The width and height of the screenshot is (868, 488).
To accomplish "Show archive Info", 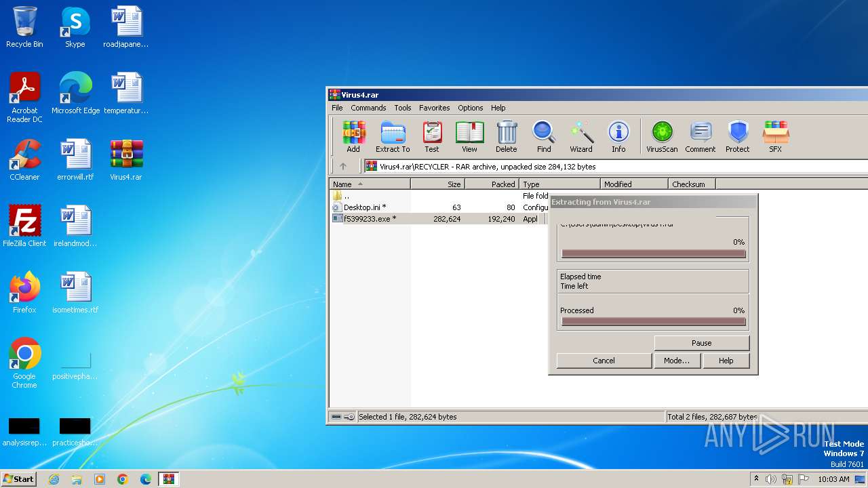I will point(618,137).
